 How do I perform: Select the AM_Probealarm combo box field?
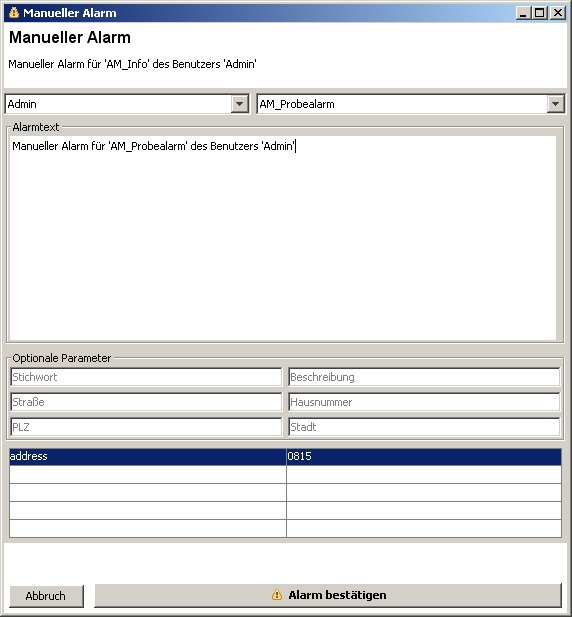411,104
